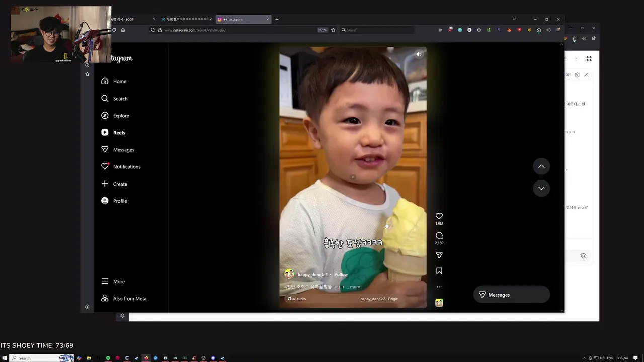Close the background chat panel
644x362 pixels.
pos(586,75)
